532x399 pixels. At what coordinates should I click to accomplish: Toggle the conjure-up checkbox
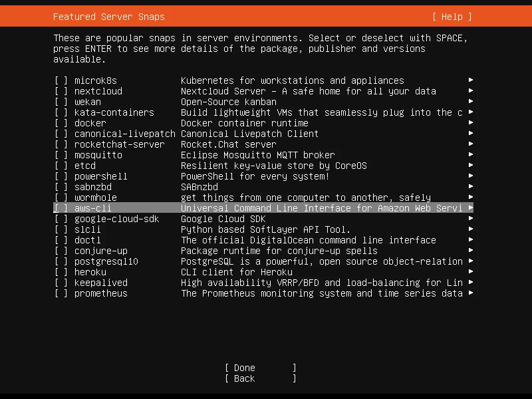[61, 251]
